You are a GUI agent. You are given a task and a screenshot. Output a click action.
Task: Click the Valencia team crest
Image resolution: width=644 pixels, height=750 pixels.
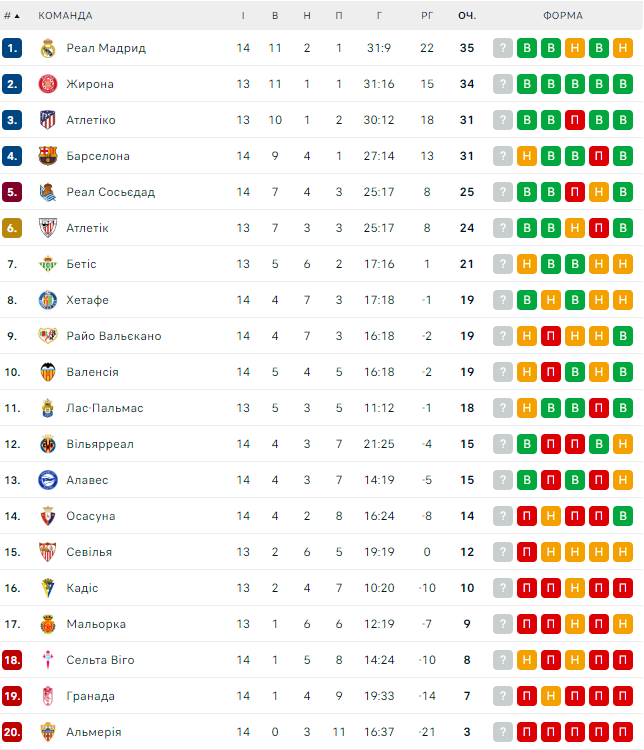point(47,372)
